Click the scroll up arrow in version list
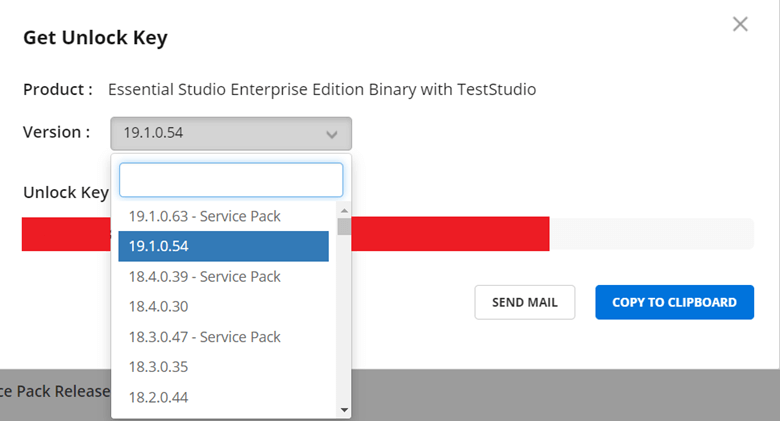This screenshot has width=780, height=421. tap(344, 211)
